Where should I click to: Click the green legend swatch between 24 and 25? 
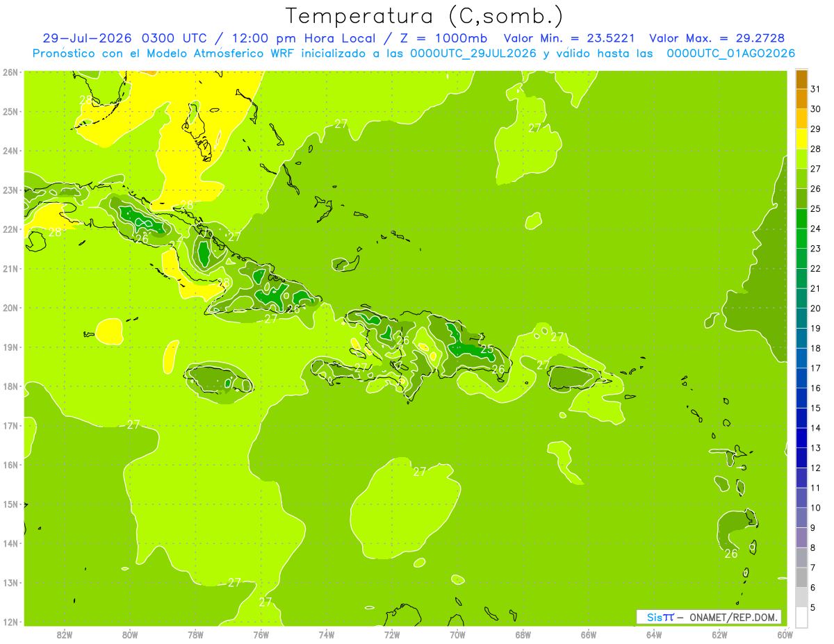(801, 218)
